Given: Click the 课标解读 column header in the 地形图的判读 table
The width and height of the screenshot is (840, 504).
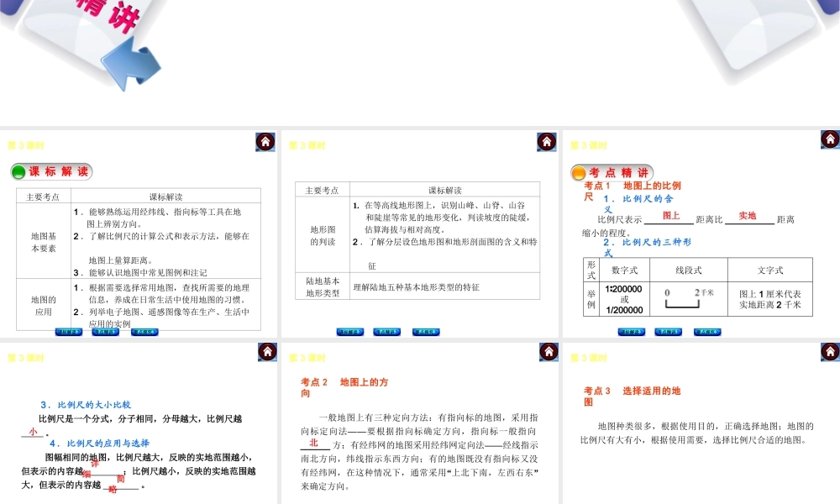Looking at the screenshot, I should tap(444, 190).
